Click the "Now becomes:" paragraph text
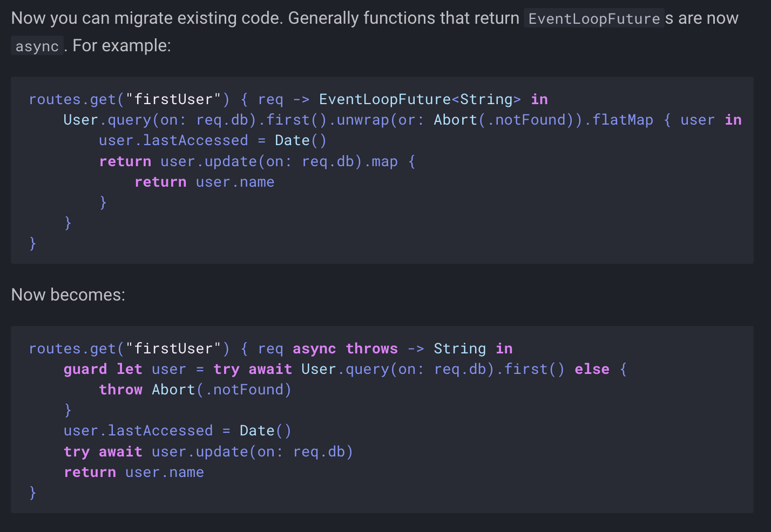Screen dimensions: 771x532 tap(68, 295)
